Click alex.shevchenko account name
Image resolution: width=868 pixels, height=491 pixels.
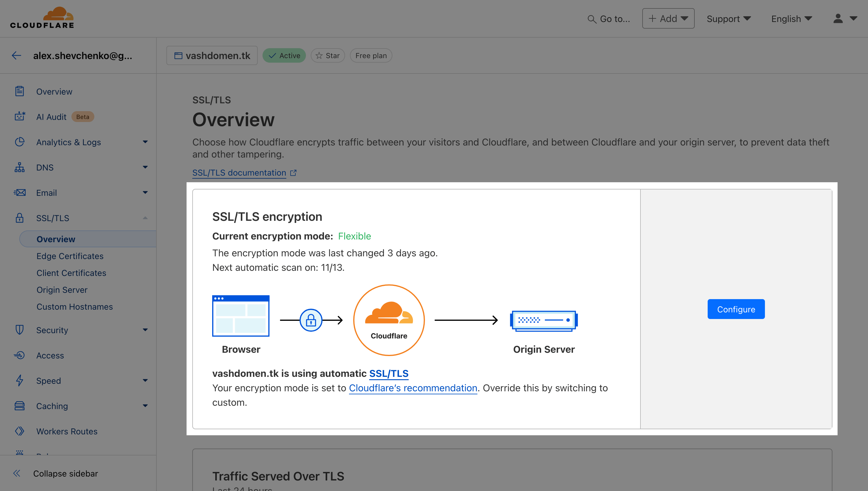(x=83, y=55)
